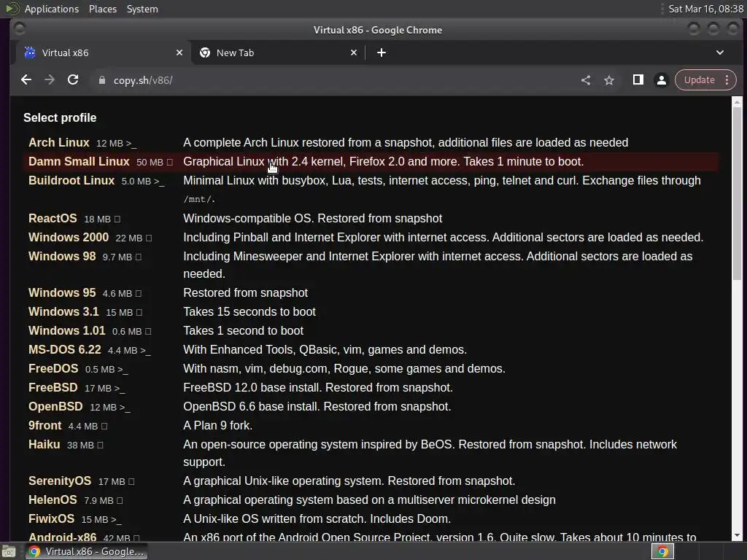Click scrollbar down arrow
Screen dimensions: 747x560
point(737,535)
